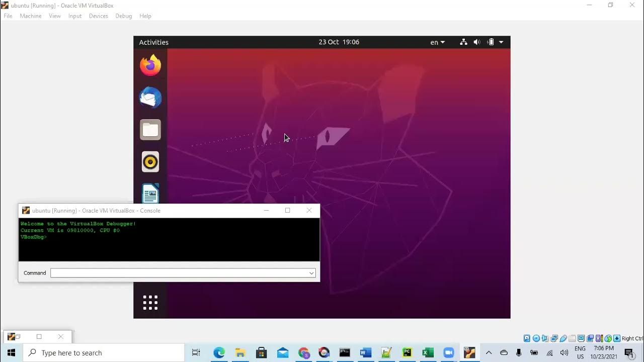Viewport: 644px width, 362px height.
Task: Close the small minimized window at bottom left
Action: click(x=60, y=336)
